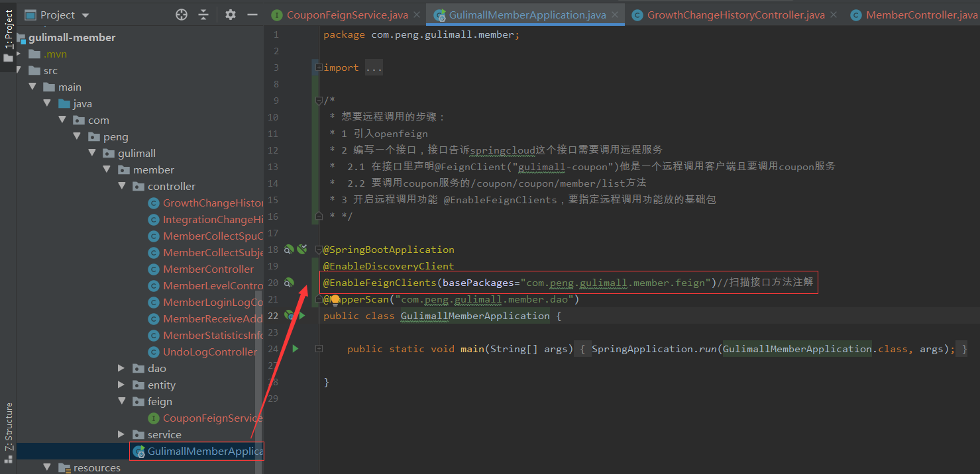Image resolution: width=980 pixels, height=474 pixels.
Task: Collapse the block comment at line 9
Action: 319,101
